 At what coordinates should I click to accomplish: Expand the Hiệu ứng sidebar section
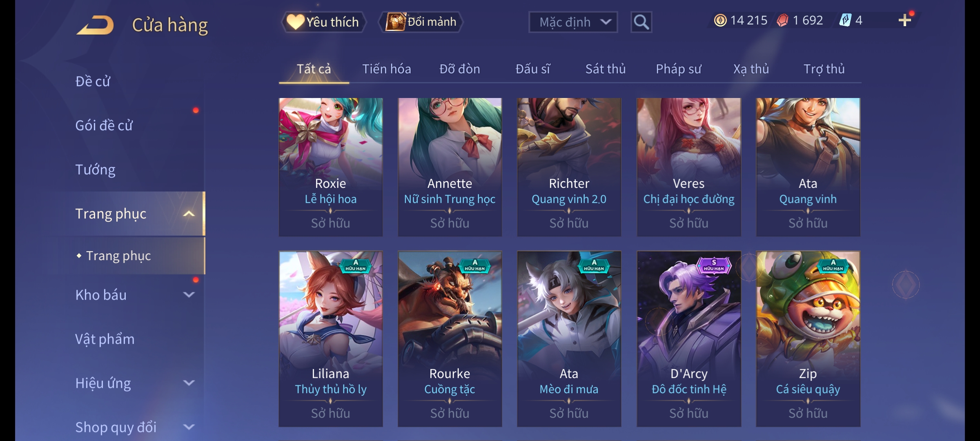[189, 383]
